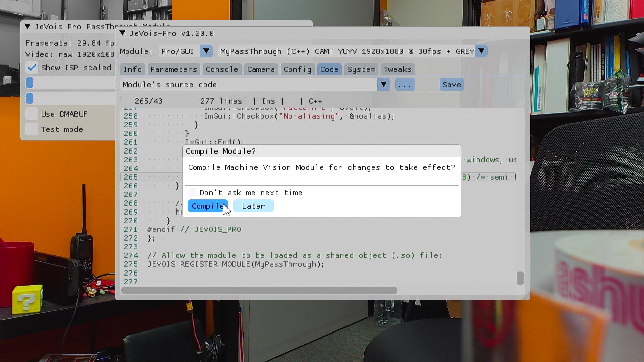Uncheck Show ISP scaled option
Image resolution: width=644 pixels, height=362 pixels.
(32, 68)
